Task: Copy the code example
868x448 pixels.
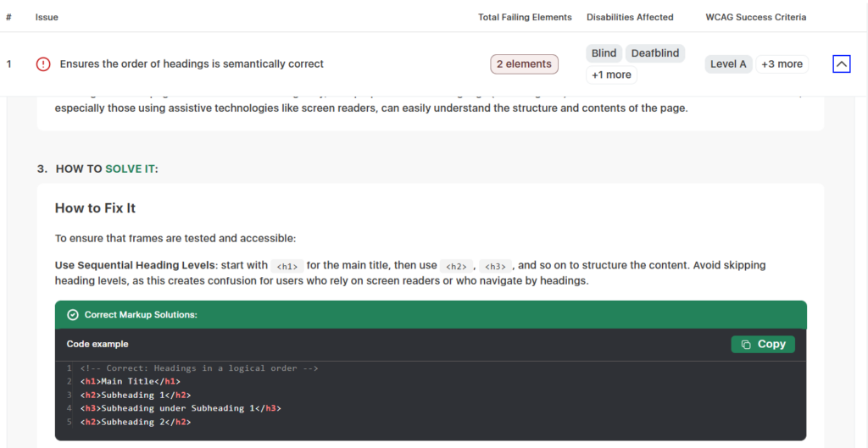Action: coord(763,344)
